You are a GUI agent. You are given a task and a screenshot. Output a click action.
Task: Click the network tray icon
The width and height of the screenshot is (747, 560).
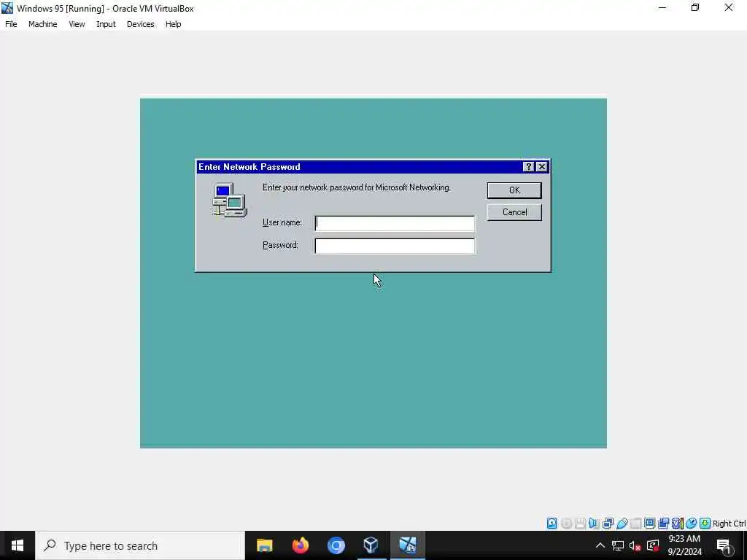(618, 545)
